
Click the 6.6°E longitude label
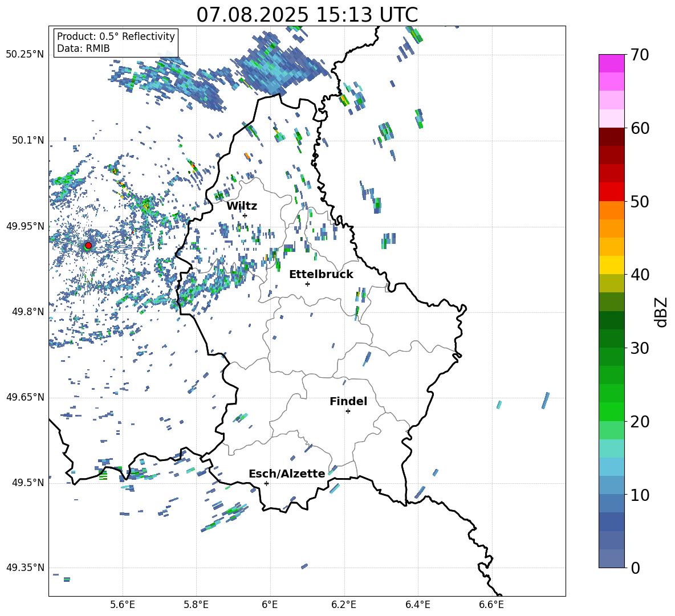coord(491,605)
